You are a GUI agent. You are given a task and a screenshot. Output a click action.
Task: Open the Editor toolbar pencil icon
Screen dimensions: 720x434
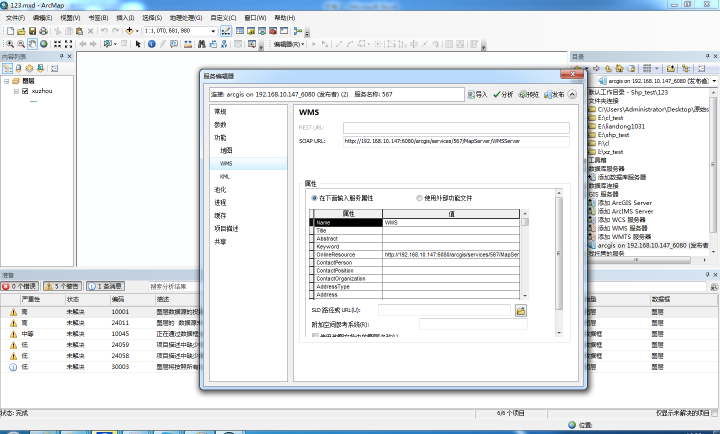226,31
